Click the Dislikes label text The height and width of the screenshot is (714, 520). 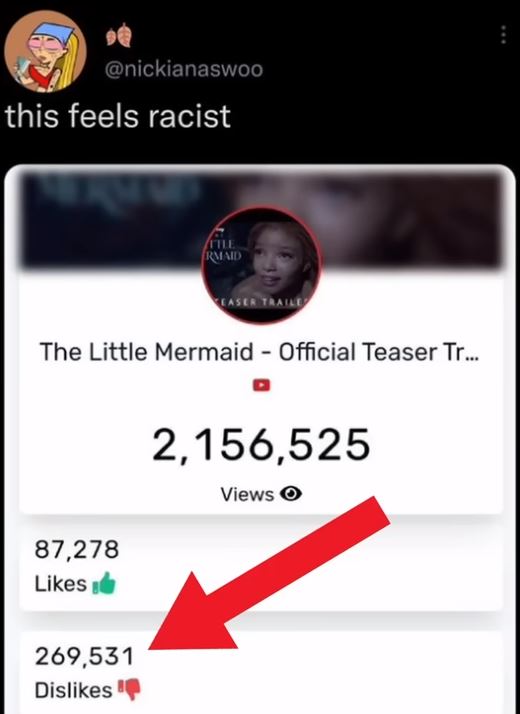[73, 690]
